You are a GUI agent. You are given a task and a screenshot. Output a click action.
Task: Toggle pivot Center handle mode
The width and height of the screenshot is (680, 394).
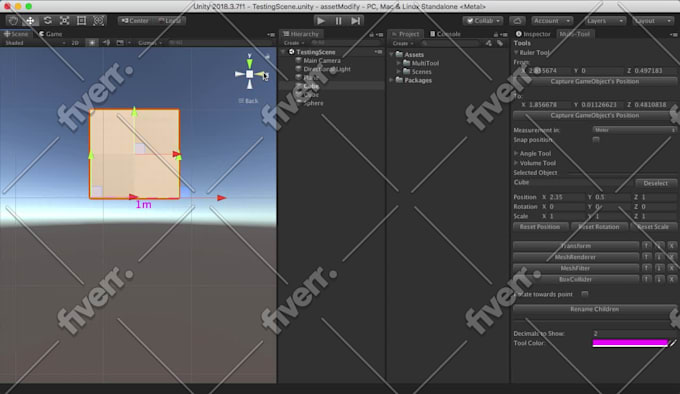point(135,20)
